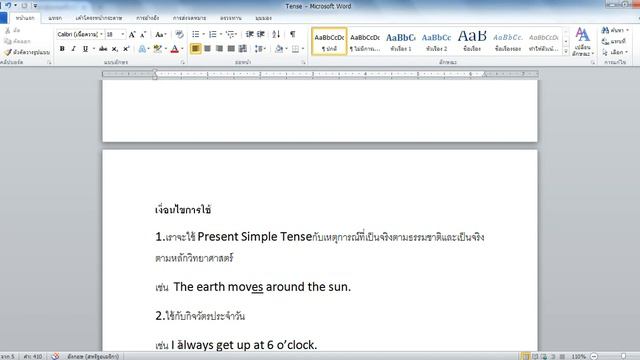This screenshot has height=360, width=640.
Task: Click the Text Effects icon
Action: tap(142, 49)
